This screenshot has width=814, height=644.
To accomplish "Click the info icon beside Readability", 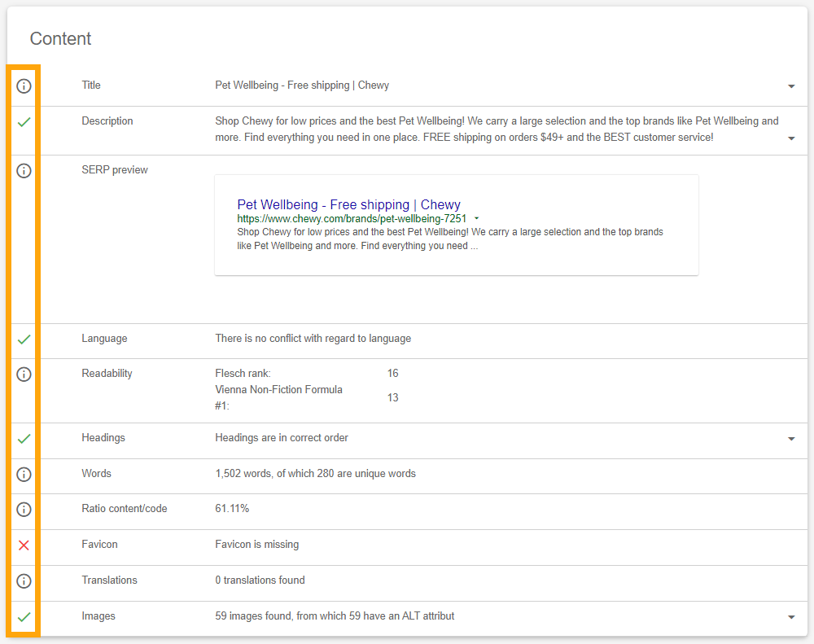I will click(x=24, y=375).
